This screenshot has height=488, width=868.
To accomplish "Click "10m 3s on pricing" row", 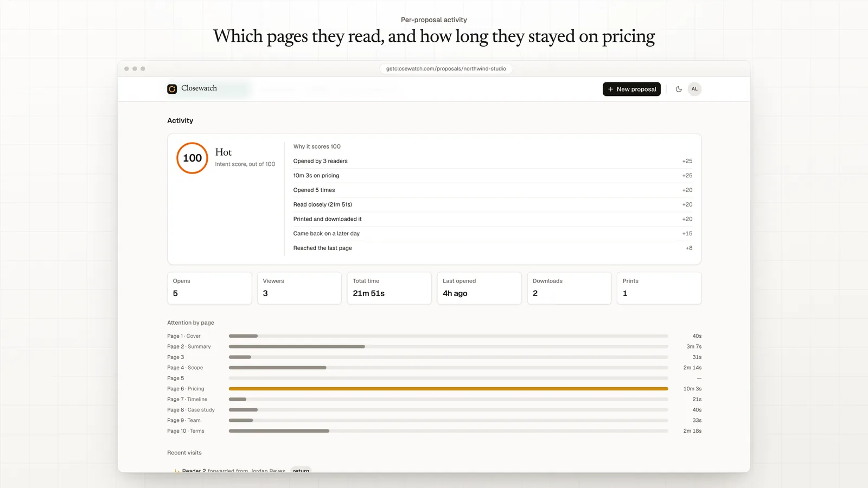I will coord(493,176).
